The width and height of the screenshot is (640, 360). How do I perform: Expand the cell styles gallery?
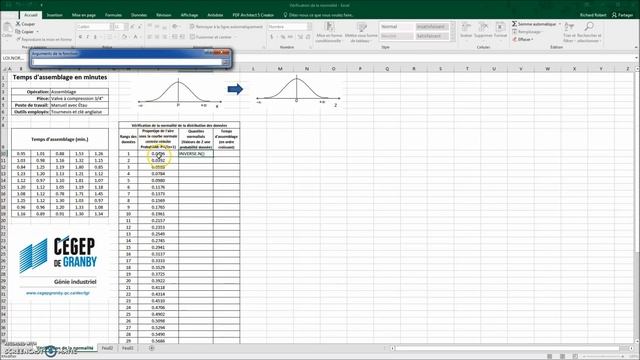click(452, 38)
